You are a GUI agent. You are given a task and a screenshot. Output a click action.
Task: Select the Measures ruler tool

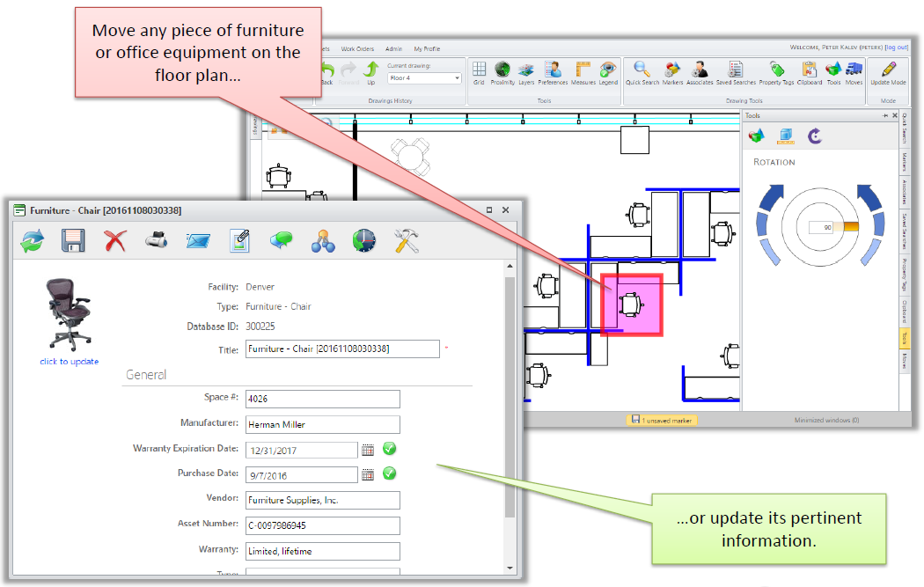coord(583,73)
